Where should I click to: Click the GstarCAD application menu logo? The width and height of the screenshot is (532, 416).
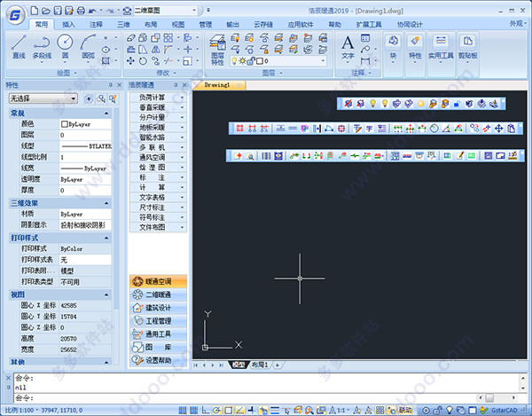tap(15, 15)
